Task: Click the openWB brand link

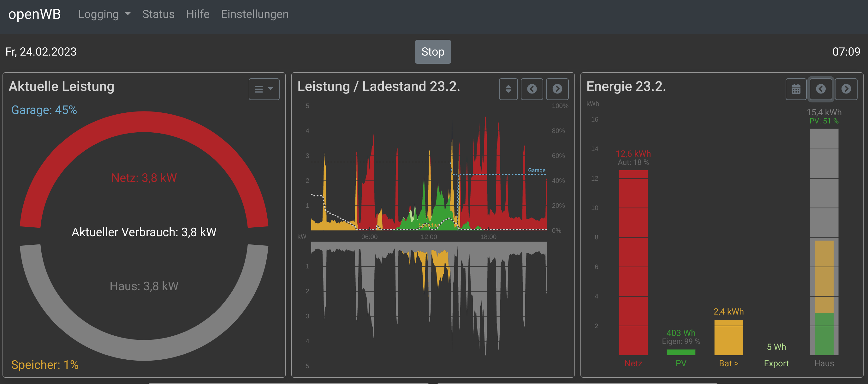Action: click(34, 14)
